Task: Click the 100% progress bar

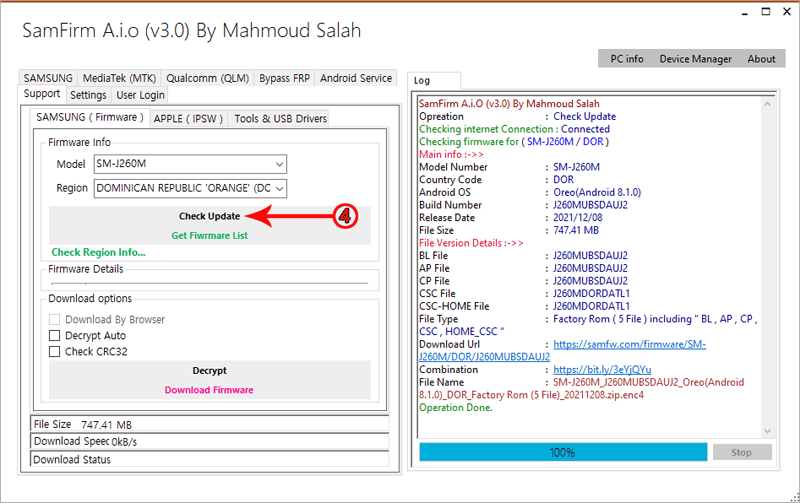Action: click(x=562, y=452)
